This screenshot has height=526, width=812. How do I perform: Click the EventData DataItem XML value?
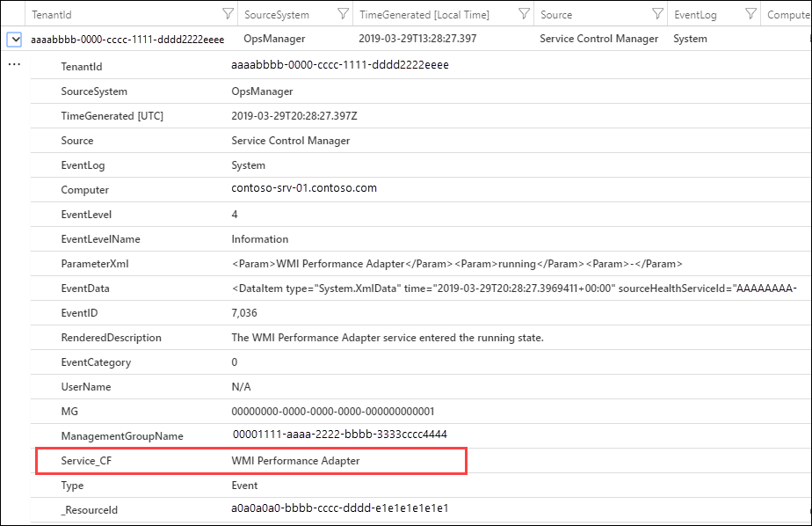pos(513,289)
